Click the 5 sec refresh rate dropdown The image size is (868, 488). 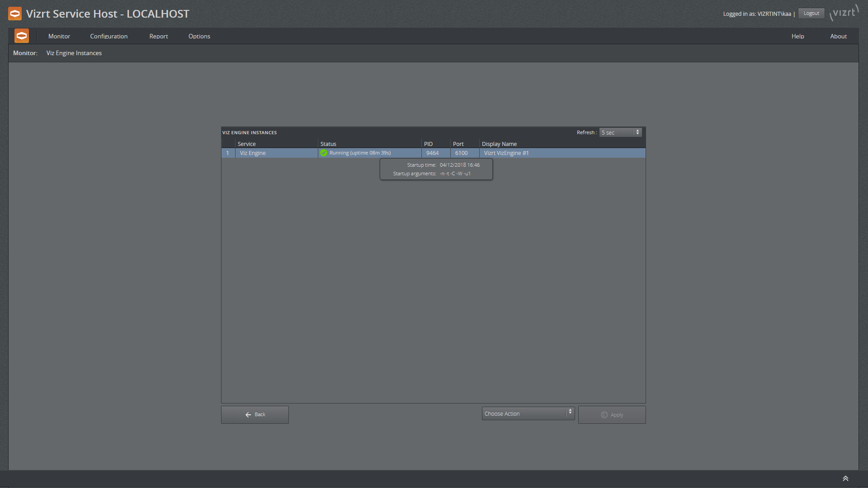pyautogui.click(x=620, y=132)
